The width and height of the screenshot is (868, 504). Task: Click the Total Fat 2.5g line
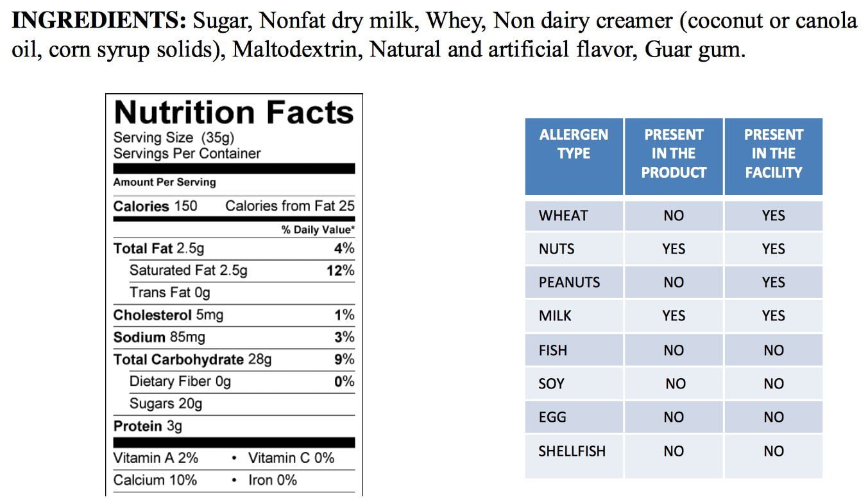tap(158, 248)
